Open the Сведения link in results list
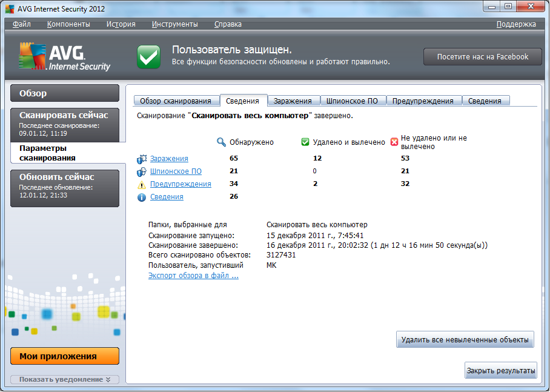 [167, 196]
